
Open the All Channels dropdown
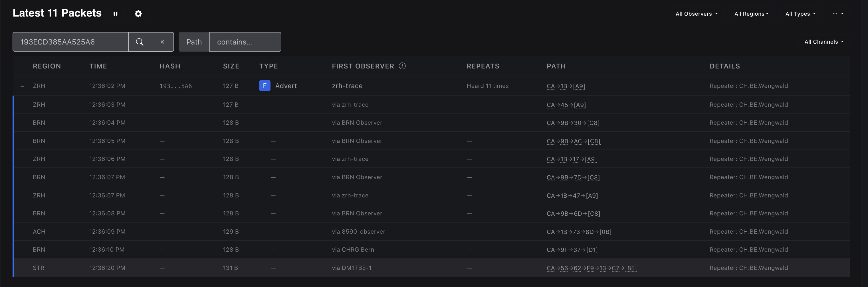click(823, 42)
